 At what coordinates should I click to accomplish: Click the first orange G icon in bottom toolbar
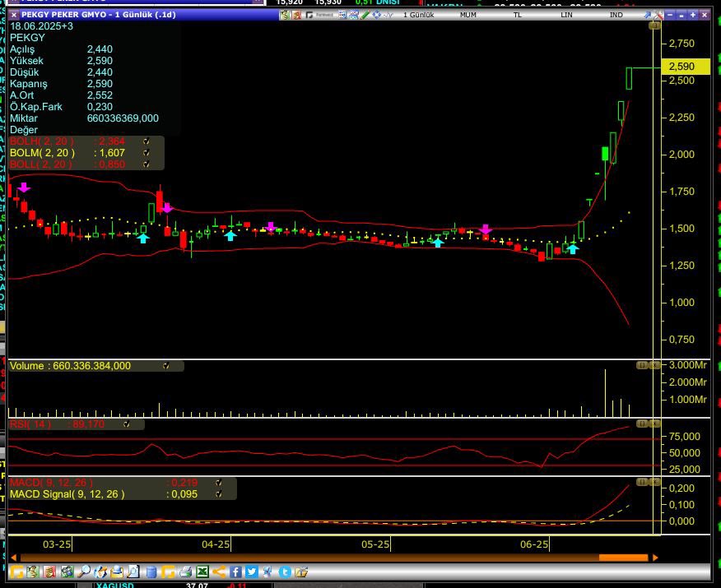pos(17,572)
